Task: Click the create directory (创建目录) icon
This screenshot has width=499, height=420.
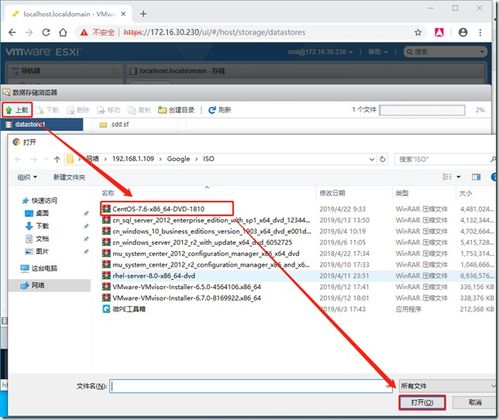Action: 162,110
